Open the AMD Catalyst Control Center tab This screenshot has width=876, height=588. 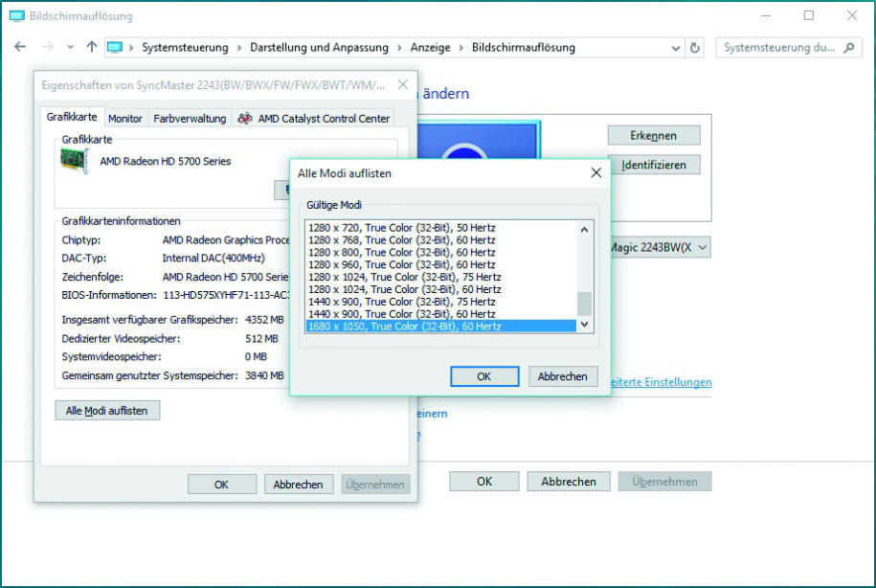(314, 118)
